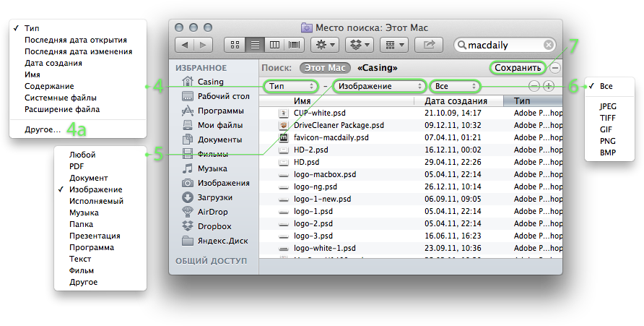Switch to column view mode
The height and width of the screenshot is (326, 644).
[274, 45]
